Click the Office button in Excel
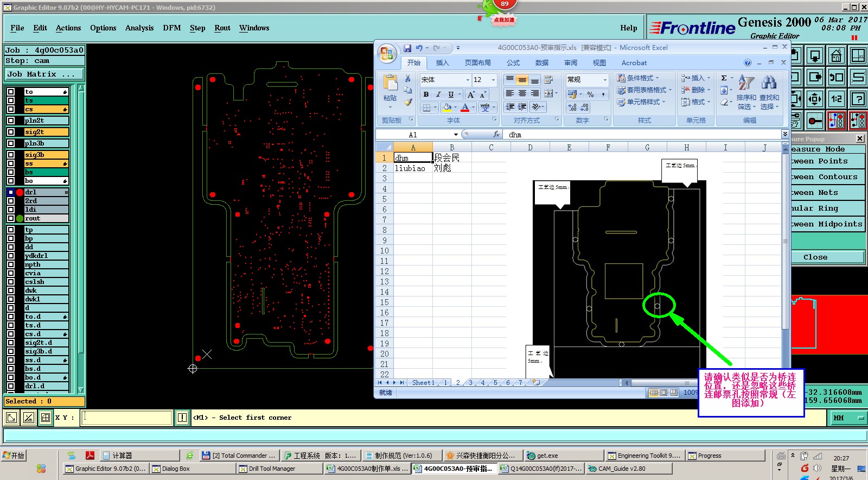Screen dimensions: 868x480 (387, 53)
